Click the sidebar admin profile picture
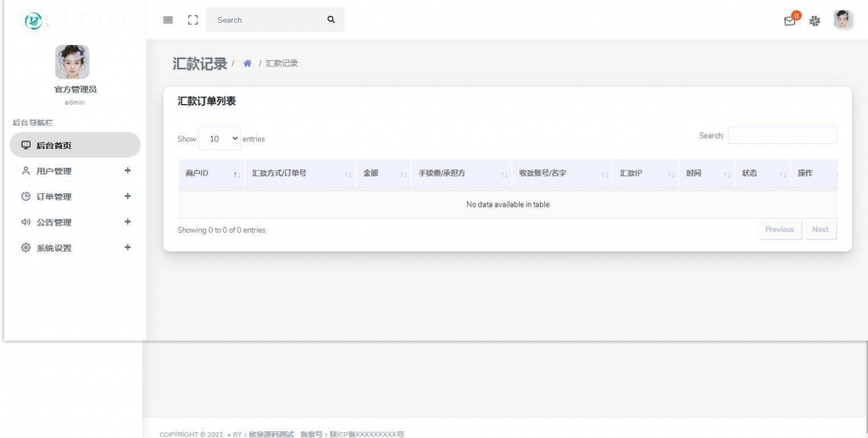 [x=72, y=62]
